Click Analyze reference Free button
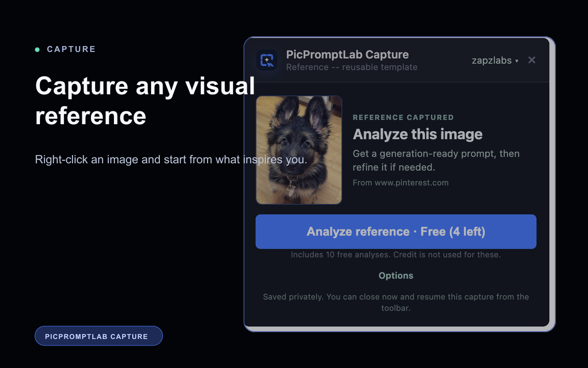Image resolution: width=588 pixels, height=368 pixels. 396,231
